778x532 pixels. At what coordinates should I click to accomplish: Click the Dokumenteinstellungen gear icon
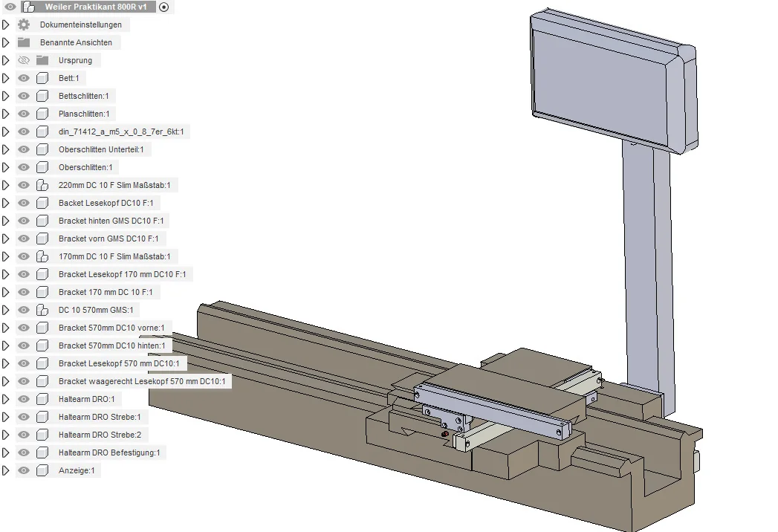tap(24, 25)
